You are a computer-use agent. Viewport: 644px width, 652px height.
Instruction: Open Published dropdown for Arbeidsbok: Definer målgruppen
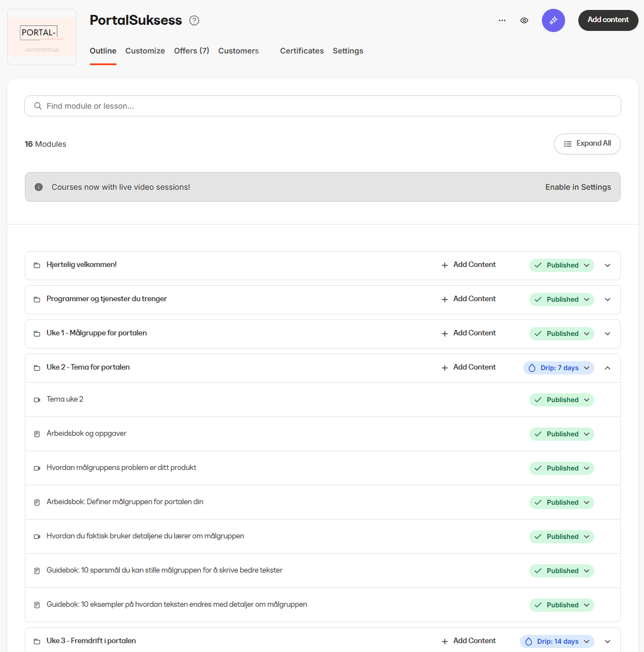(562, 503)
